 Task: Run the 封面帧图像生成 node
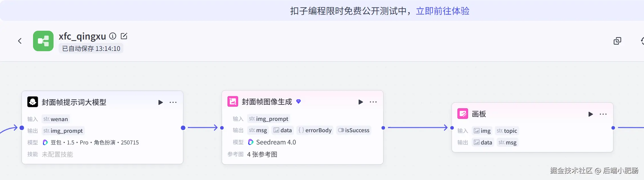pos(361,102)
